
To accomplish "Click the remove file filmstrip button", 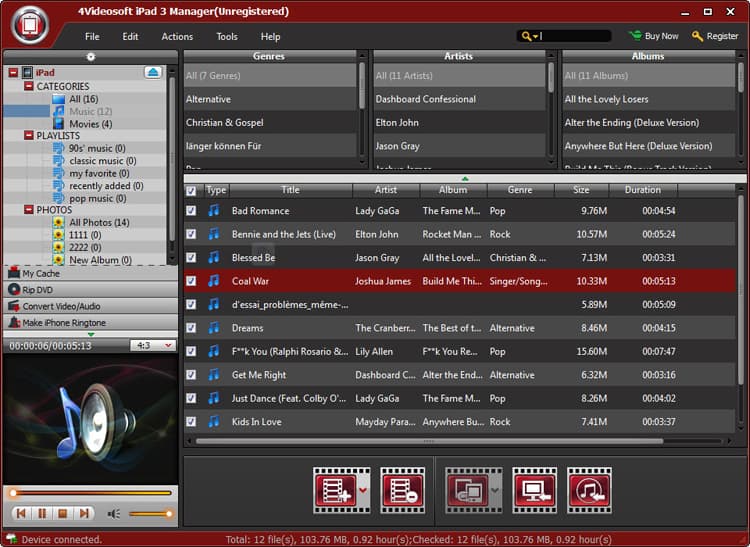I will pyautogui.click(x=403, y=491).
